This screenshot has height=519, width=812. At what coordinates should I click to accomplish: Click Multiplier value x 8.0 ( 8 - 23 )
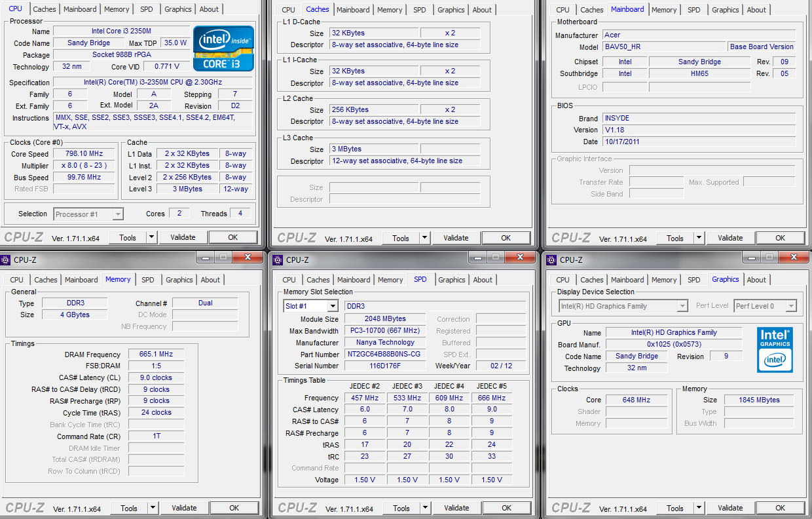tap(84, 166)
